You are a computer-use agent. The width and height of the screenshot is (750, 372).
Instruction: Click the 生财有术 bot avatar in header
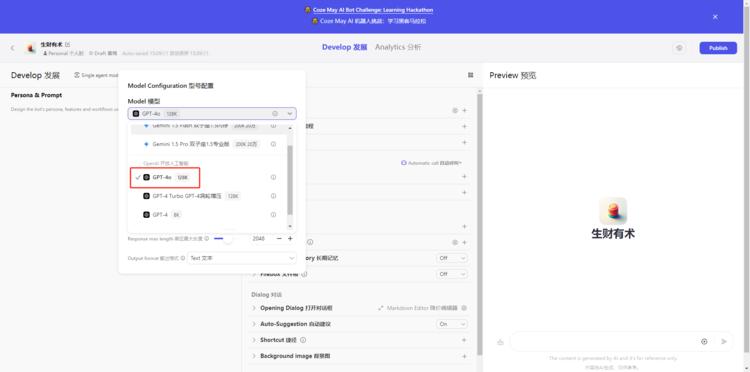(x=31, y=48)
